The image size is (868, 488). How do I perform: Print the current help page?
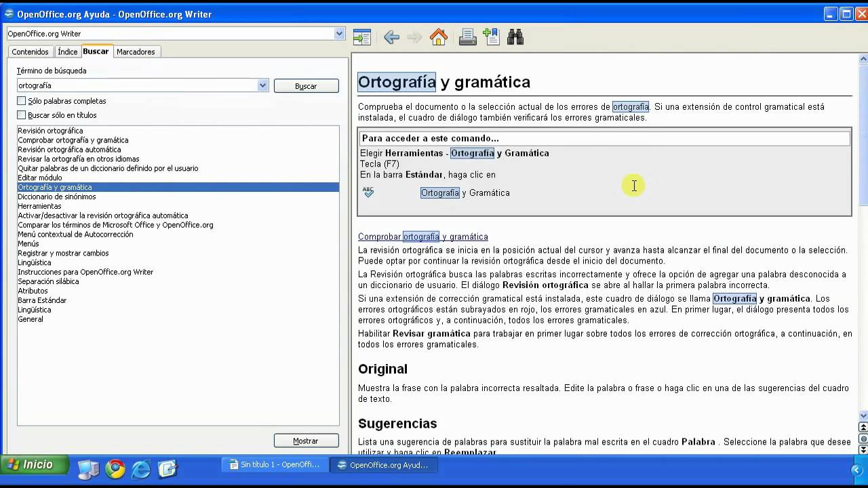tap(468, 37)
